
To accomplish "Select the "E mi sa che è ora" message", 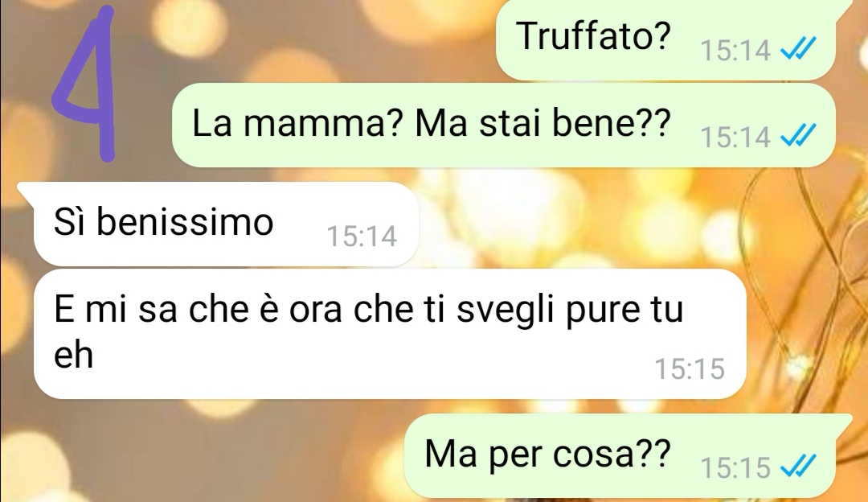I will click(x=390, y=334).
